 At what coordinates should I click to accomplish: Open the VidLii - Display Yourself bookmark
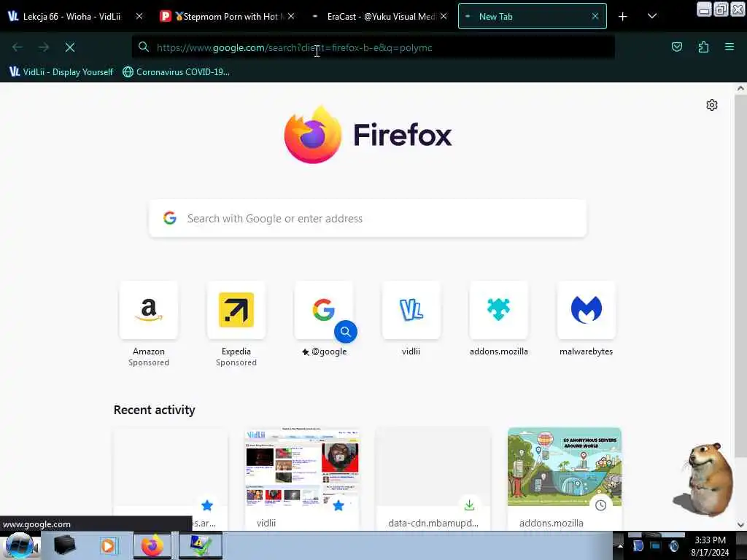pos(61,72)
